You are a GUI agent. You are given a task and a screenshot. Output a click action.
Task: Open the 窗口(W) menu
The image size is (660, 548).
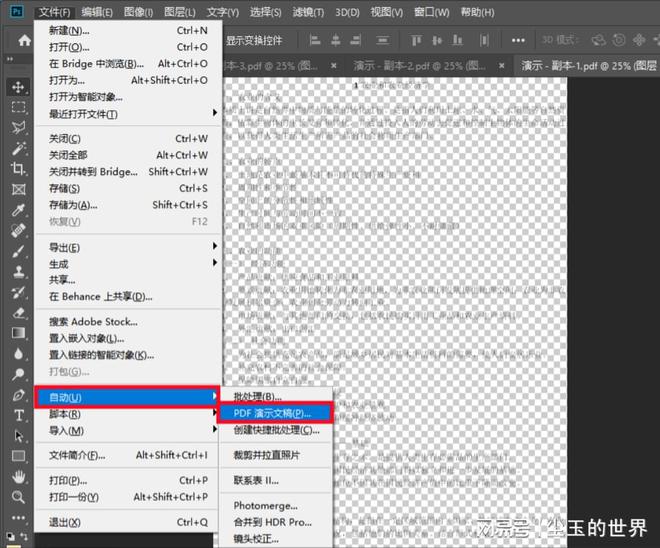(x=431, y=12)
